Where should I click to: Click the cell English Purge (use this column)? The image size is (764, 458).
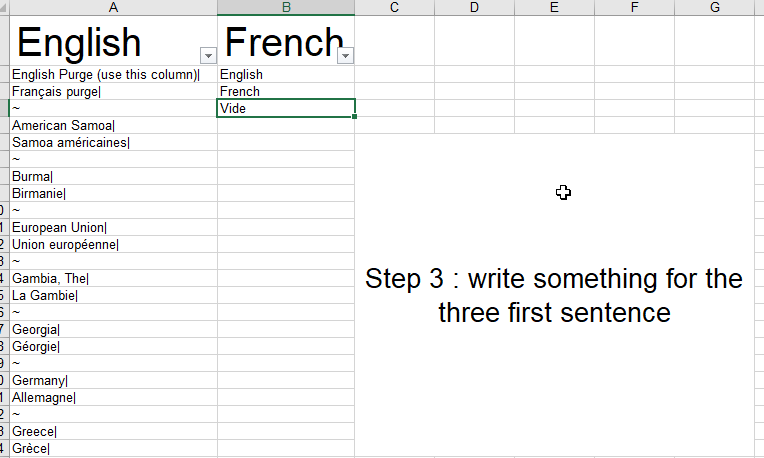point(114,75)
